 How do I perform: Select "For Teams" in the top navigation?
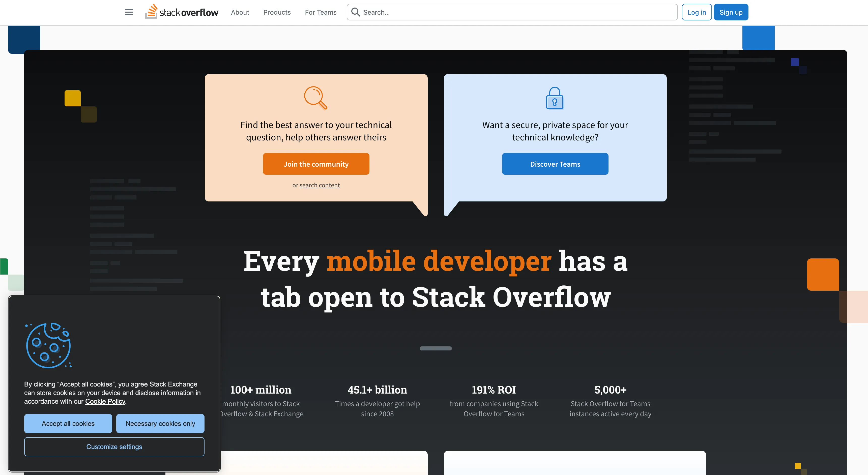[321, 12]
